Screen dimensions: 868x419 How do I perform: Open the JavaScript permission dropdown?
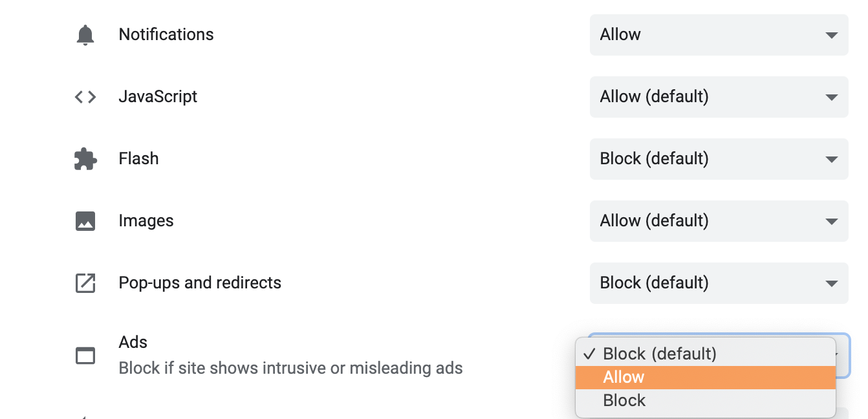pyautogui.click(x=719, y=97)
